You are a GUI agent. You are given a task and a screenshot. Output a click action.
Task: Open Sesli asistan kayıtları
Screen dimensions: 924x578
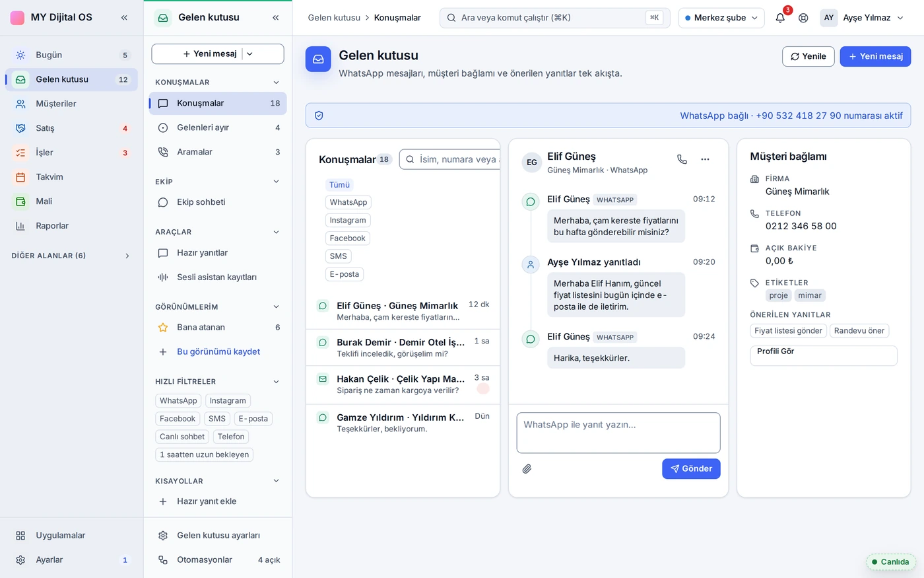pos(218,277)
